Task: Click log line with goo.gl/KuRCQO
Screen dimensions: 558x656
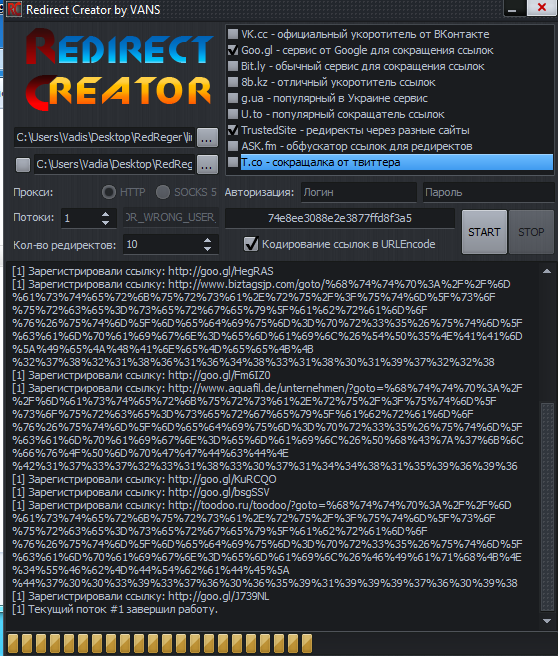Action: [x=144, y=479]
